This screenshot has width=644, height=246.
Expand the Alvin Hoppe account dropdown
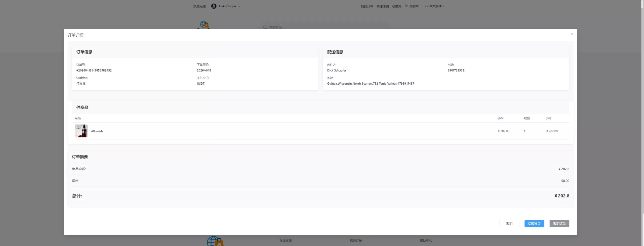pyautogui.click(x=239, y=6)
